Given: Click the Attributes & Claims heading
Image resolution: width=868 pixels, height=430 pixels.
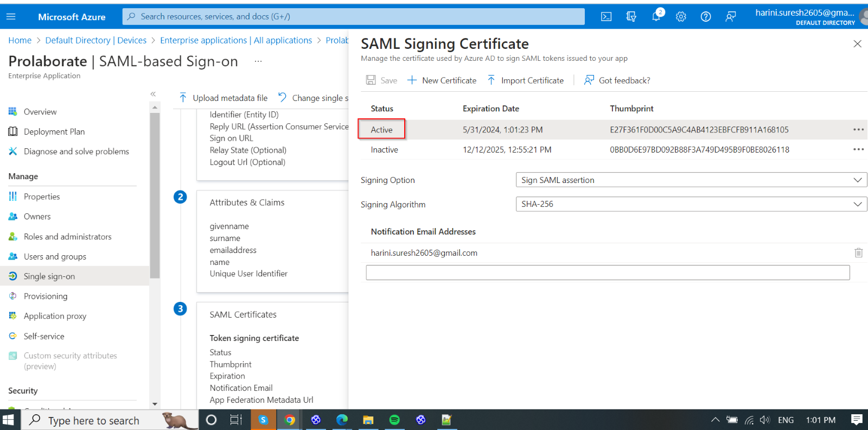Looking at the screenshot, I should [247, 203].
